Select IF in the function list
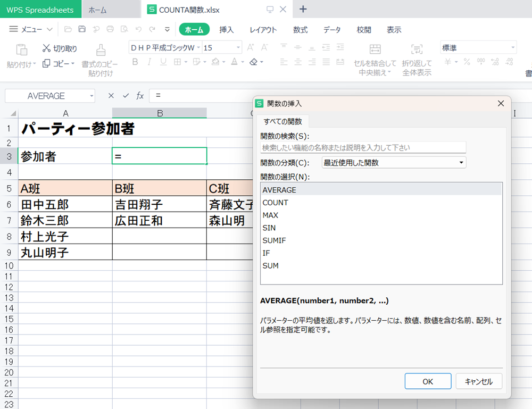532x409 pixels. pyautogui.click(x=381, y=253)
